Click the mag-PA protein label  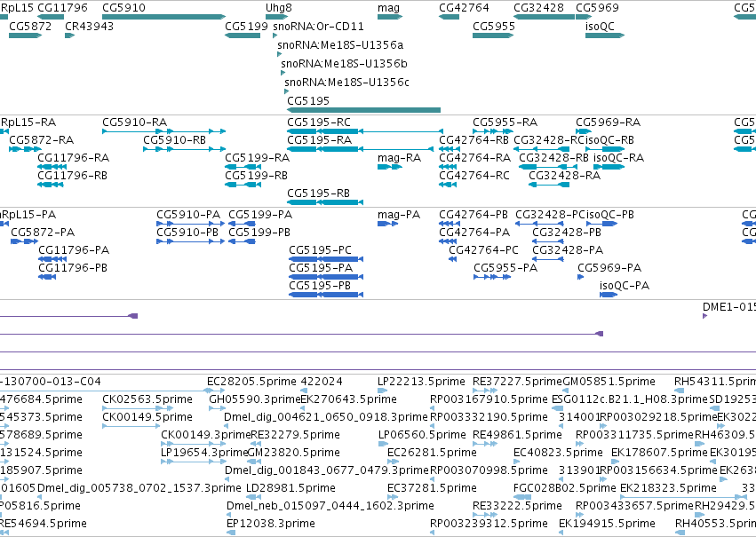pyautogui.click(x=399, y=215)
